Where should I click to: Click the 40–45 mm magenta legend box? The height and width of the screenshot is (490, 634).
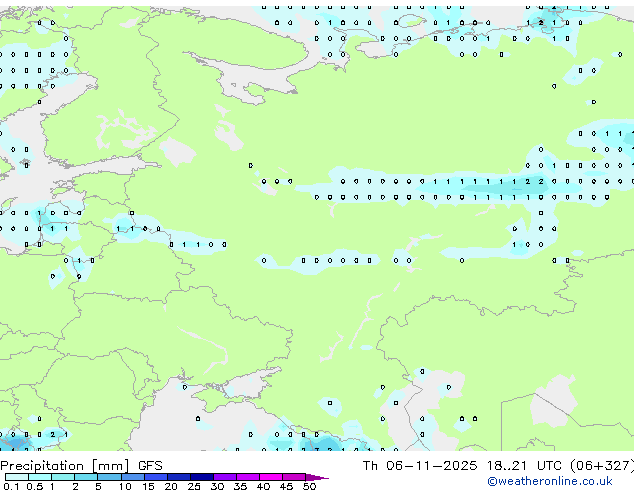(x=271, y=477)
